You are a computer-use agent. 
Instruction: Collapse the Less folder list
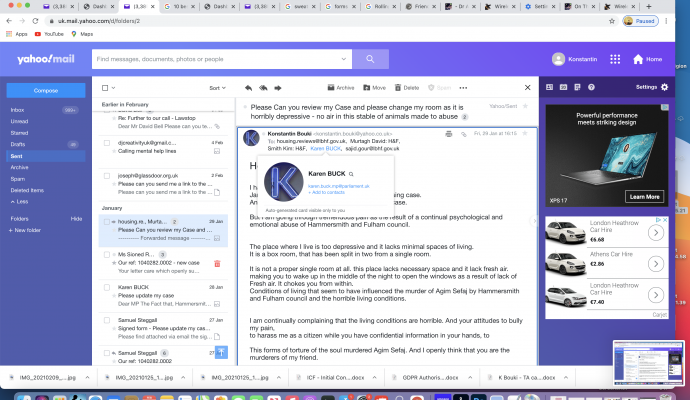20,201
